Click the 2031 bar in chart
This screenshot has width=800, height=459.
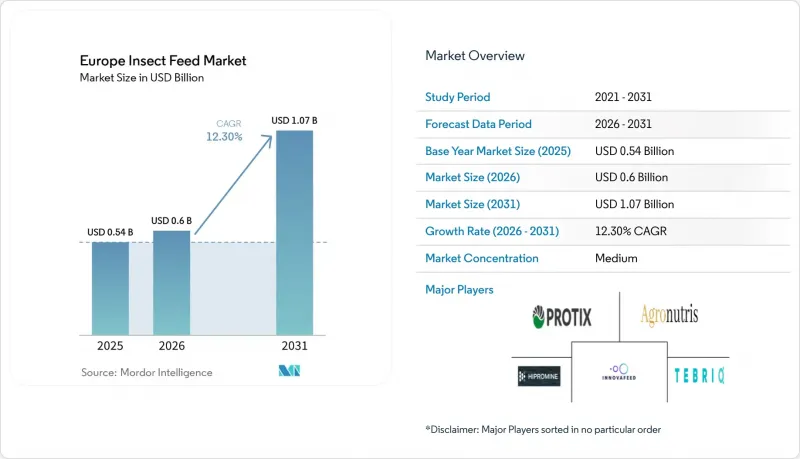coord(294,233)
